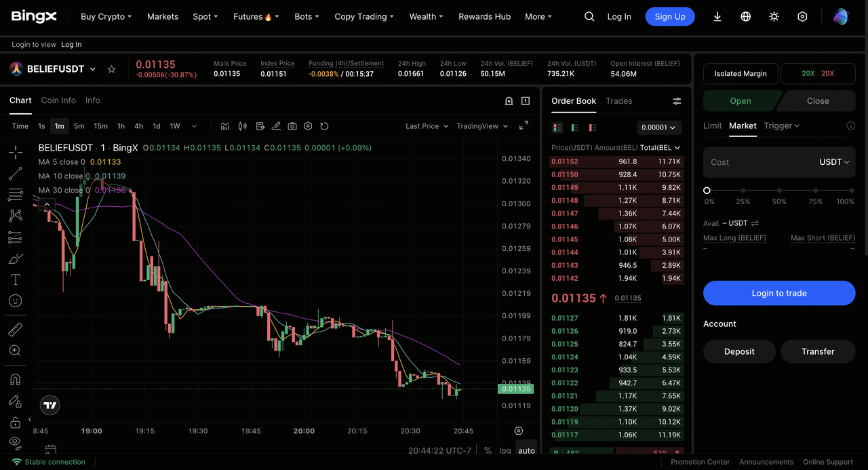868x470 pixels.
Task: Add BELIEFUSDT to favorites with star
Action: 112,69
